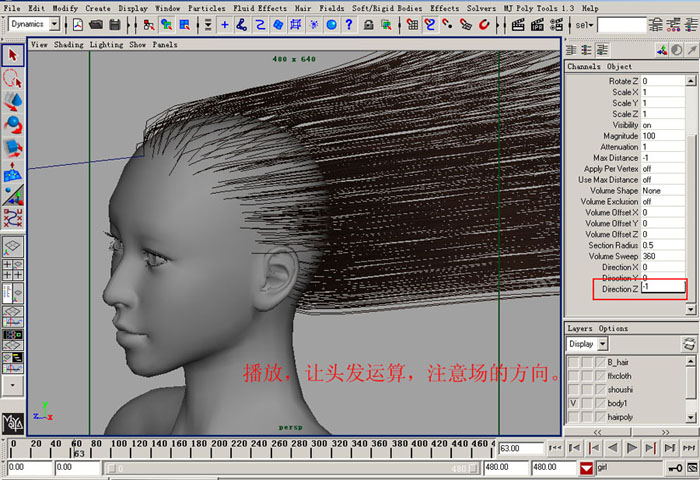Step forward one key button
Viewport: 700px width, 480px height.
pyautogui.click(x=650, y=447)
